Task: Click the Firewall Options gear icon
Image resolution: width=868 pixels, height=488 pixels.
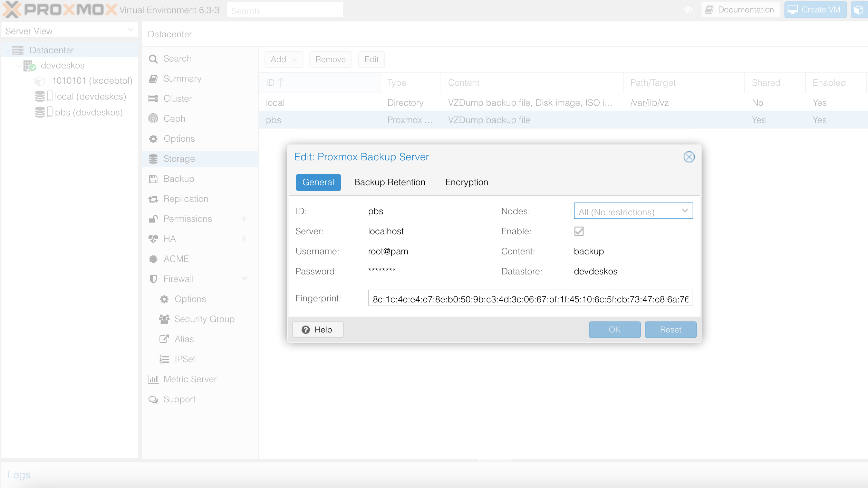Action: [164, 299]
